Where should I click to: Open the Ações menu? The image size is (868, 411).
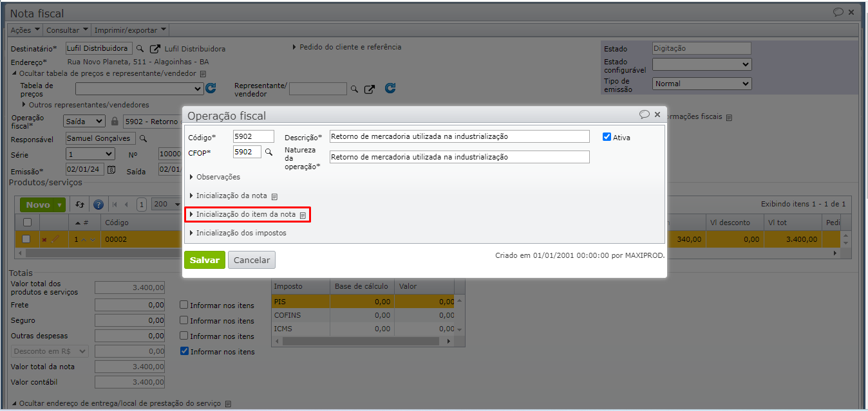(25, 30)
